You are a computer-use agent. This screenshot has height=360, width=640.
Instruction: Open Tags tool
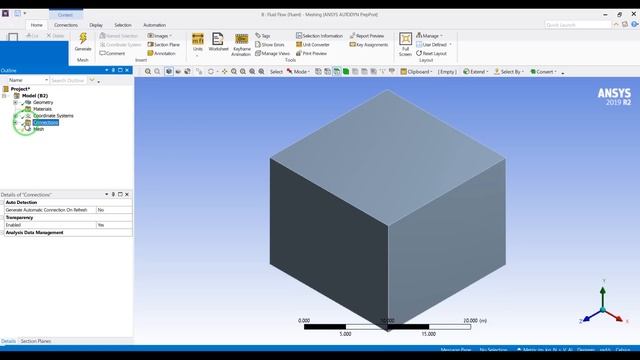[x=262, y=36]
